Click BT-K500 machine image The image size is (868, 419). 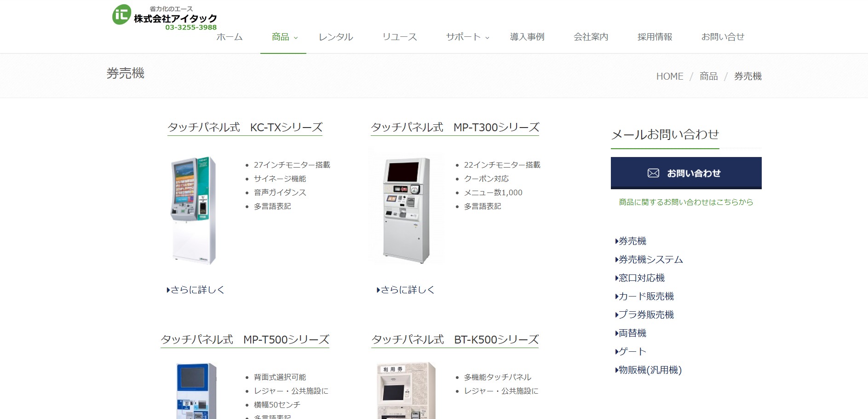[x=406, y=390]
